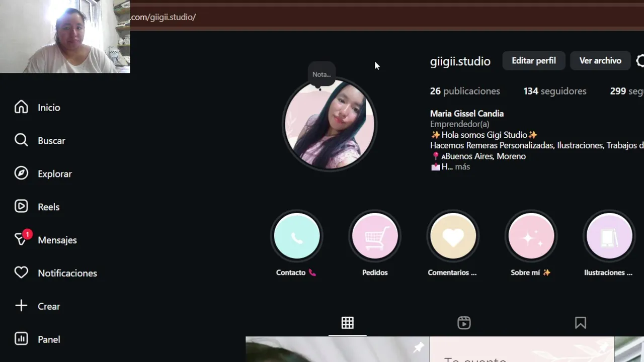Screen dimensions: 644x362
Task: Switch to the saved bookmark tab
Action: coord(580,323)
